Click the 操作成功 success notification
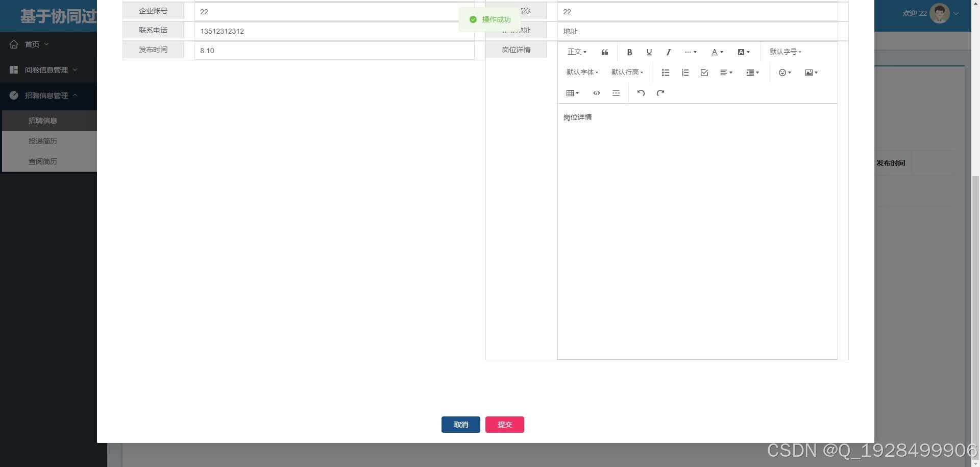 point(489,19)
